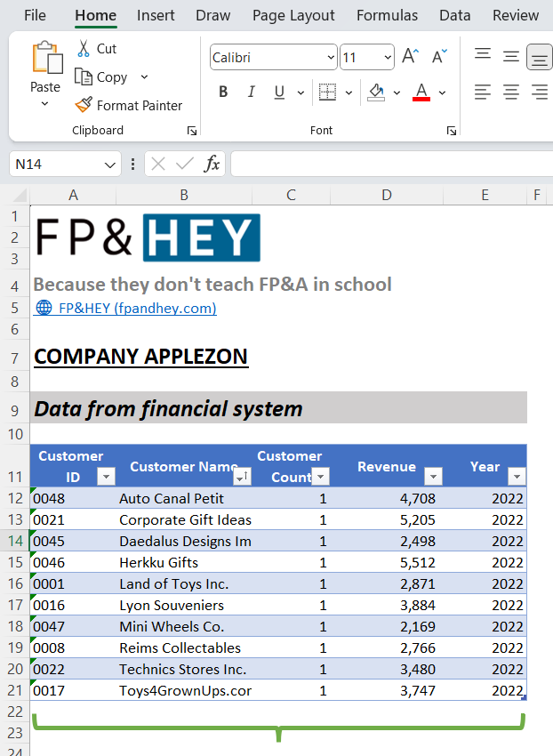553x756 pixels.
Task: Select the cell 'Herkku Gifts'
Action: pos(184,563)
